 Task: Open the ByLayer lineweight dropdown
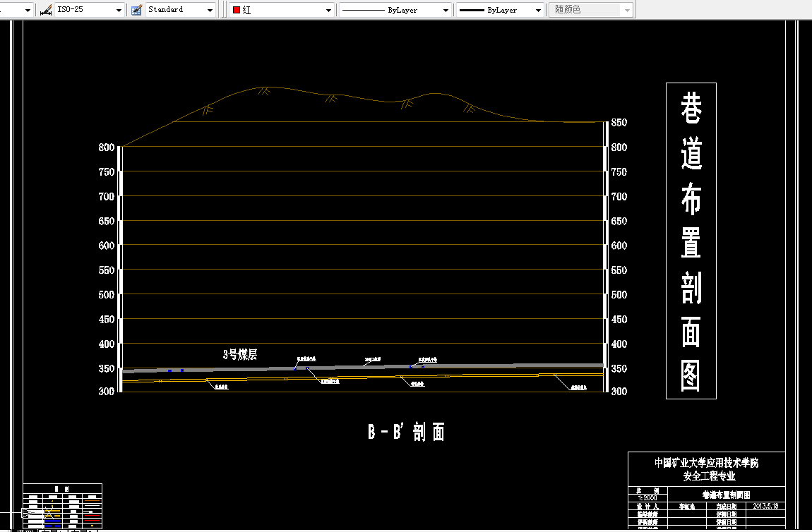(x=500, y=10)
